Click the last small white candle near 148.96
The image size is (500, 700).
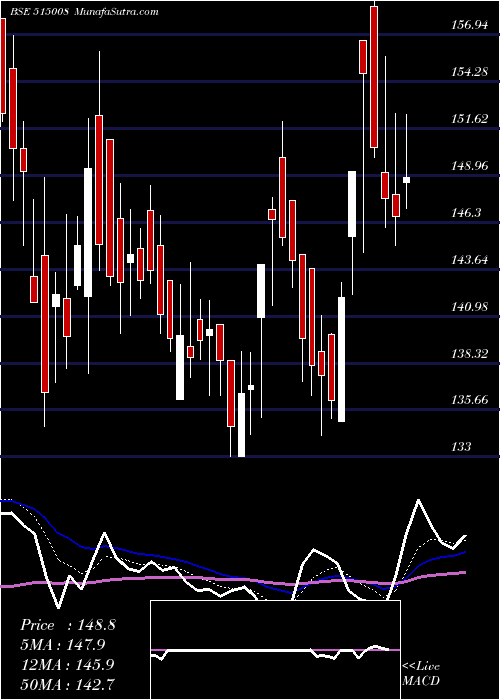(406, 180)
